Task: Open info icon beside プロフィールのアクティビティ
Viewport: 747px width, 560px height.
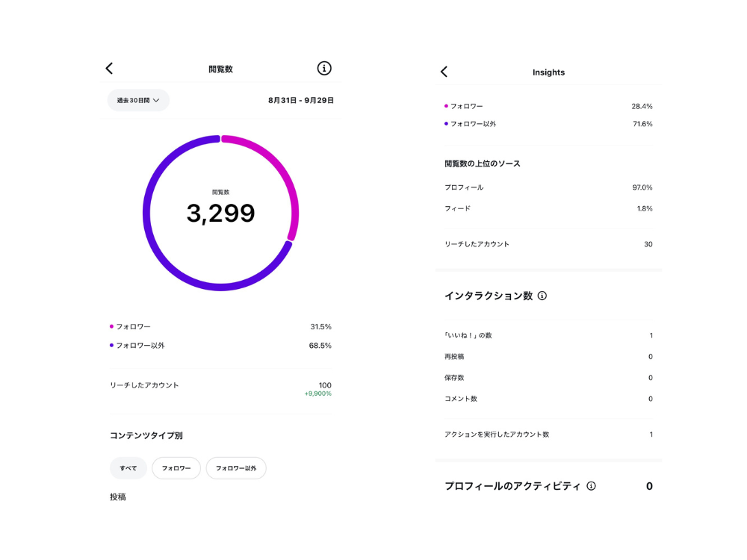Action: [x=591, y=486]
